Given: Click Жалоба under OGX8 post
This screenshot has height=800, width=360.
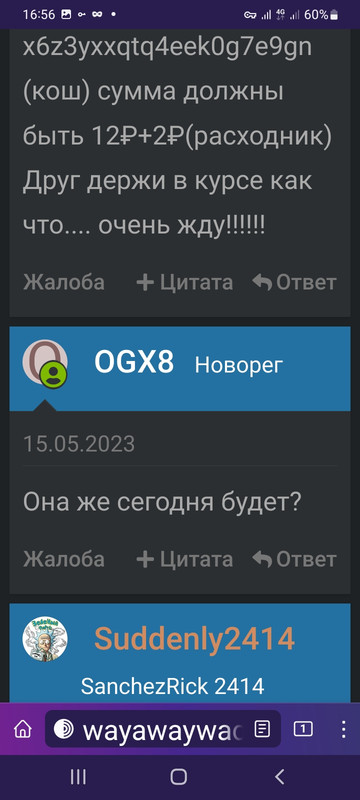Looking at the screenshot, I should click(x=64, y=559).
